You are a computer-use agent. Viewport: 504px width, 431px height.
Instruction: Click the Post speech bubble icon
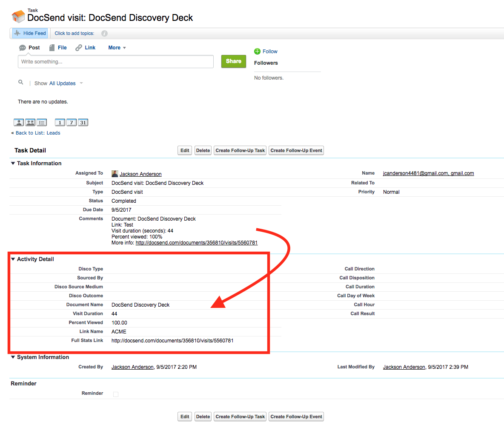23,48
